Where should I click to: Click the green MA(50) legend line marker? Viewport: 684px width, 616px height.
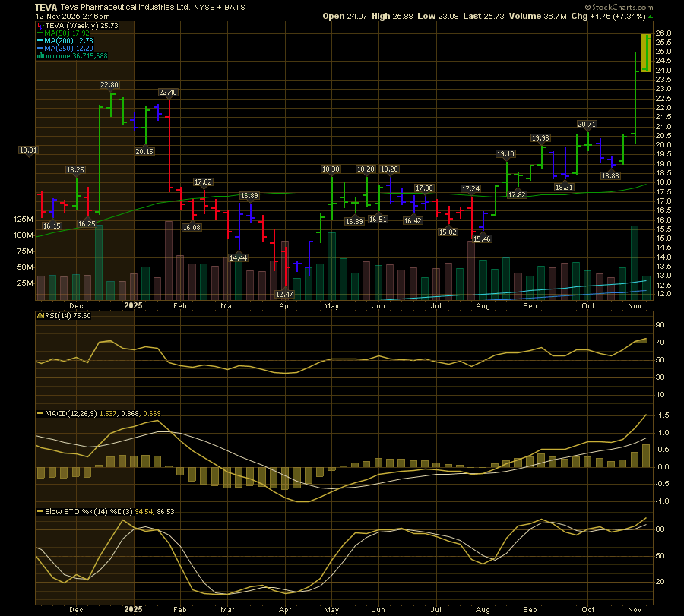[39, 33]
